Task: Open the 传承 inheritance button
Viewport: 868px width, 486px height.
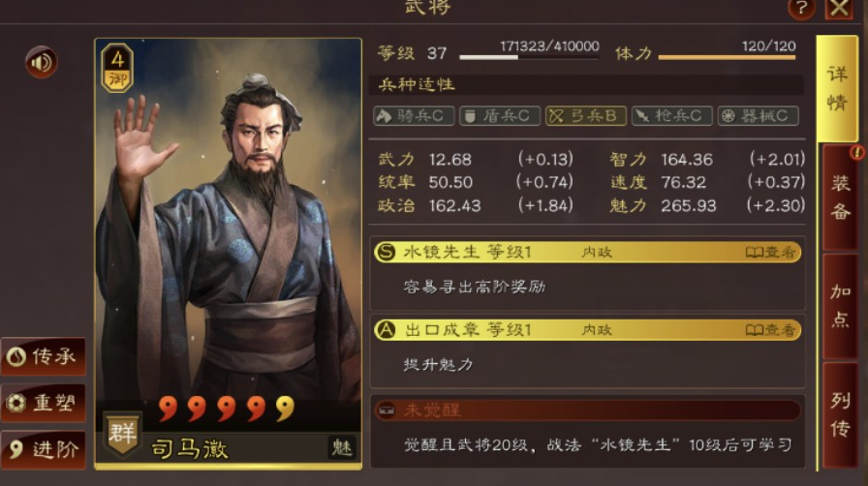Action: pos(44,356)
